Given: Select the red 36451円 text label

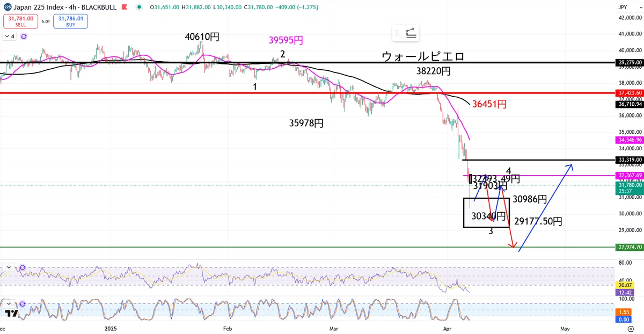Looking at the screenshot, I should (489, 105).
